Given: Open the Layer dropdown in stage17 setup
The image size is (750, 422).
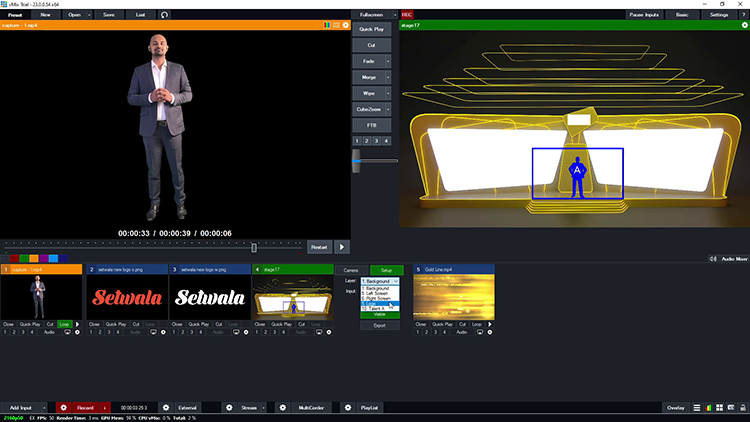Looking at the screenshot, I should [380, 281].
